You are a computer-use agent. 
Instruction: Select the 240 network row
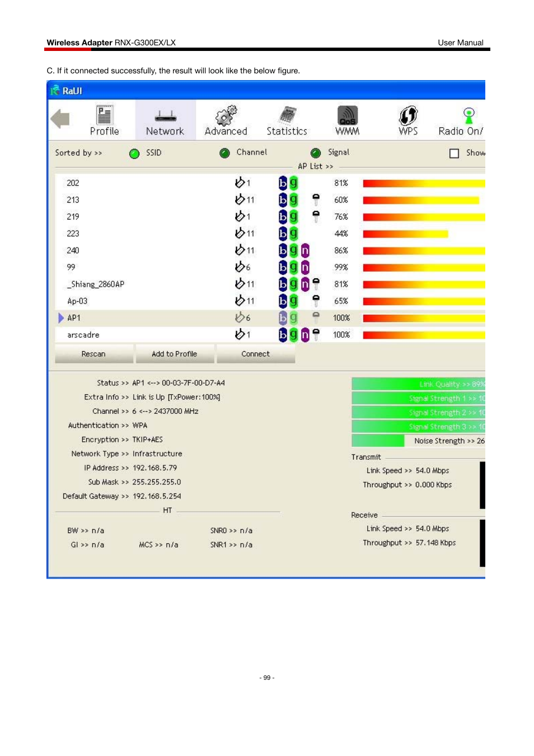point(270,250)
